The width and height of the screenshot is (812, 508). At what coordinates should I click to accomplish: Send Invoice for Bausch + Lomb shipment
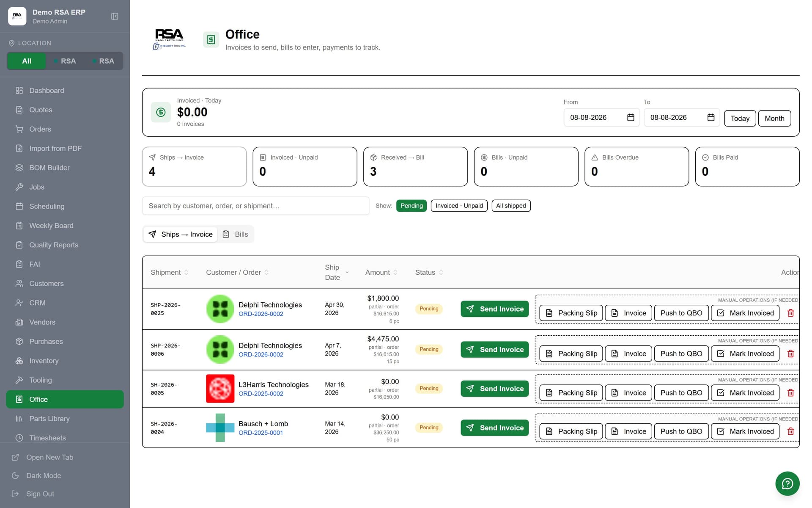click(x=494, y=428)
